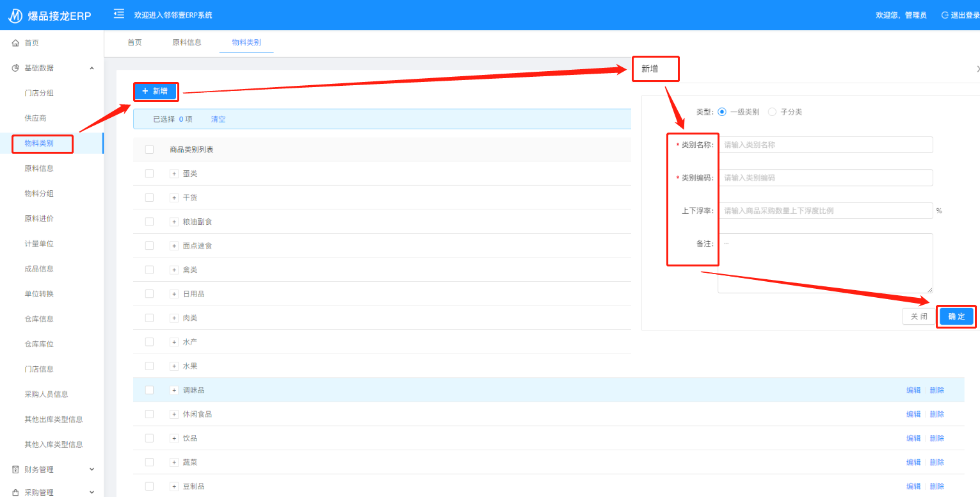Check the 干货 row checkbox
980x497 pixels.
click(149, 197)
